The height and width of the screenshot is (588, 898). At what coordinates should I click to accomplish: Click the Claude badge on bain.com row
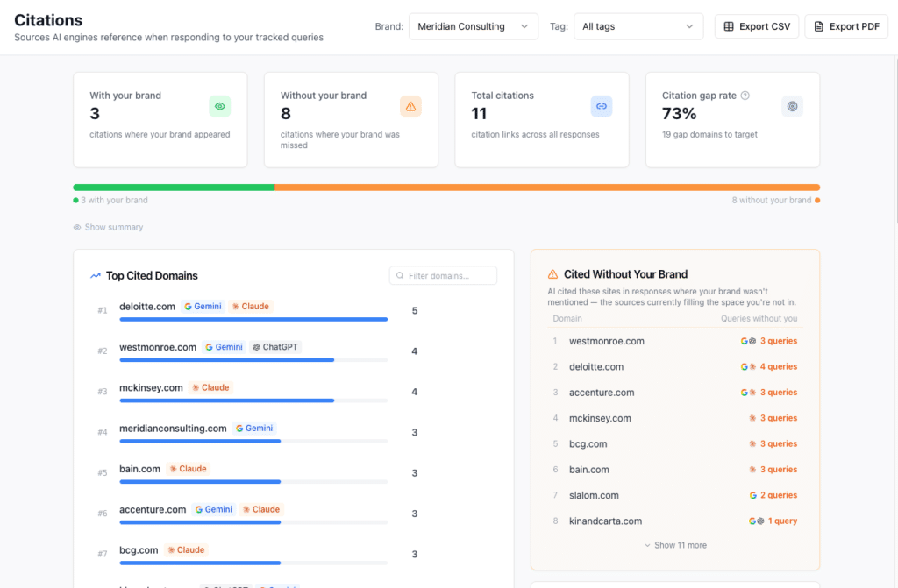188,469
